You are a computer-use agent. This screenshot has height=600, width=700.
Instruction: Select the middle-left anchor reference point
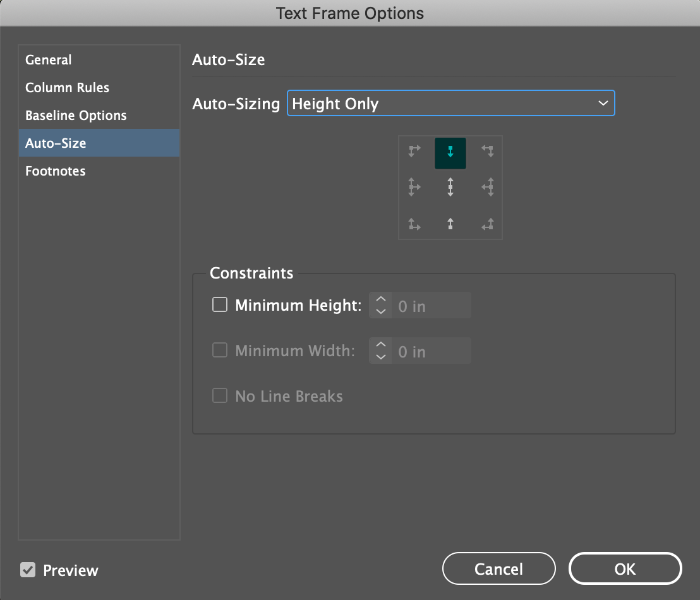tap(414, 187)
